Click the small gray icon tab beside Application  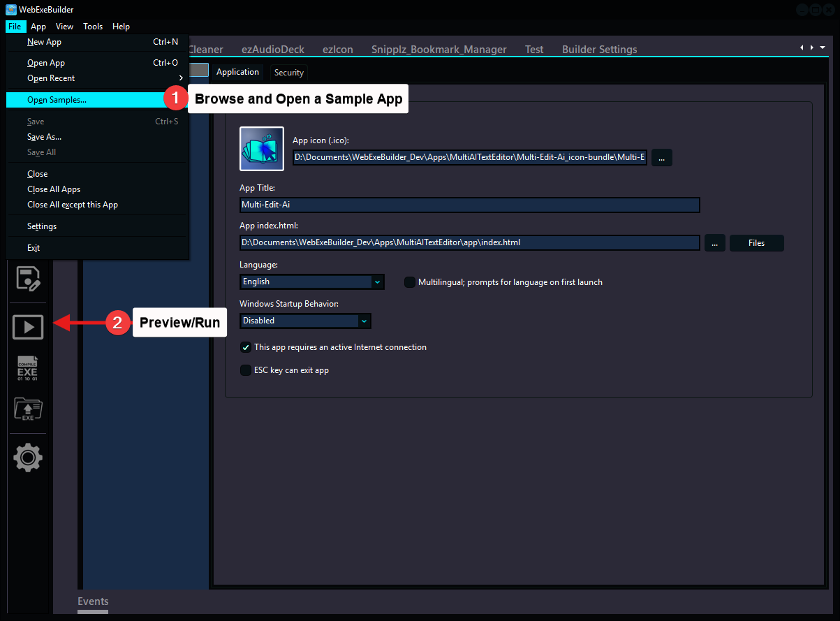[198, 71]
